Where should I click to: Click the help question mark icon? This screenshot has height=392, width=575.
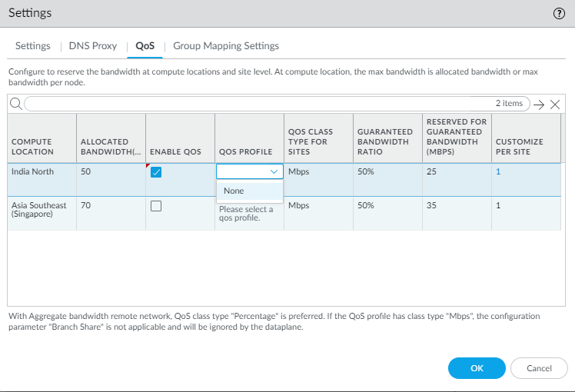point(559,14)
